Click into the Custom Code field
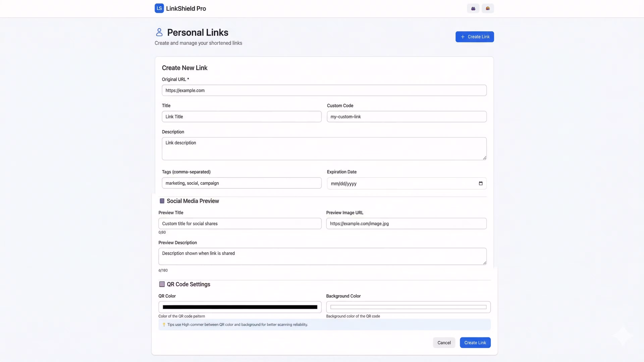The image size is (644, 362). (407, 117)
